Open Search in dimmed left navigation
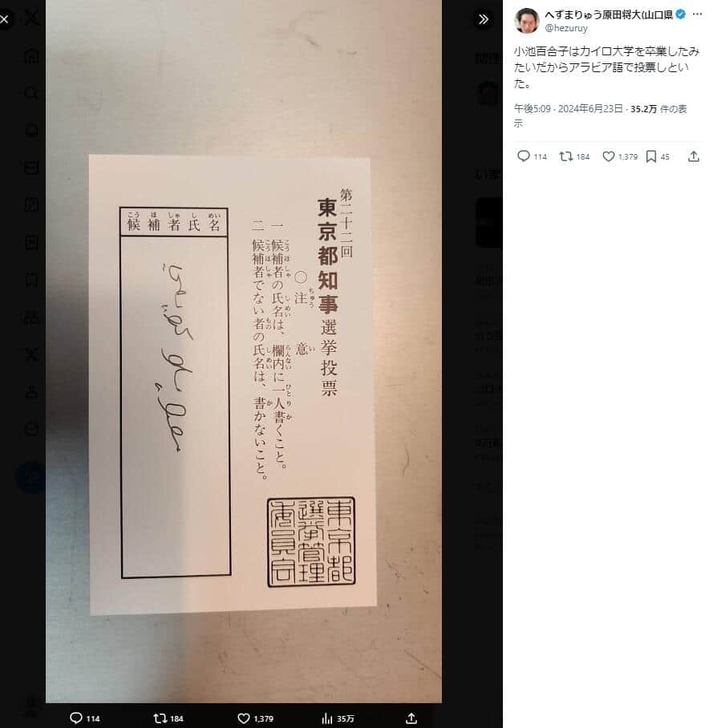Viewport: 713px width, 728px height. click(31, 93)
